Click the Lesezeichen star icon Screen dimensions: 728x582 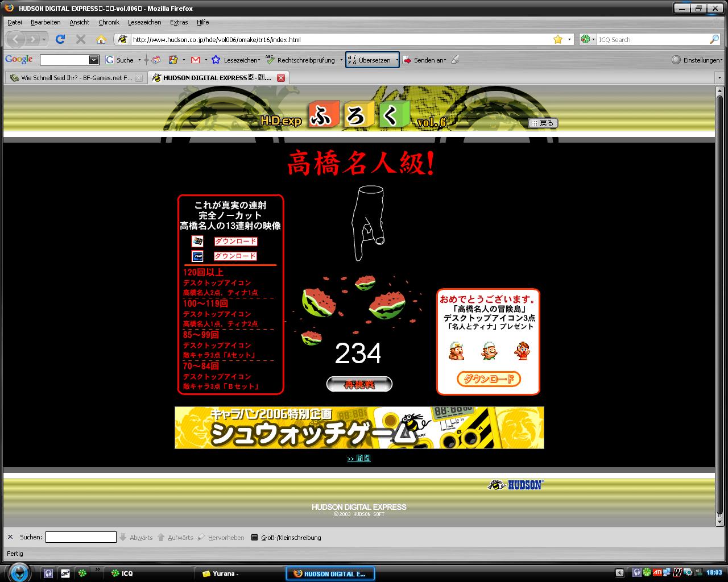[x=216, y=60]
